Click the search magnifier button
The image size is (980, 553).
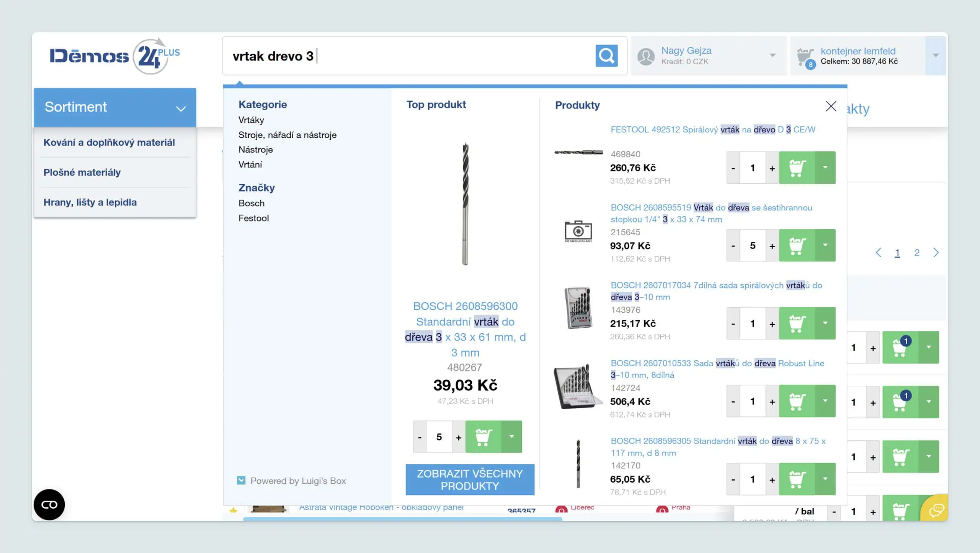606,56
